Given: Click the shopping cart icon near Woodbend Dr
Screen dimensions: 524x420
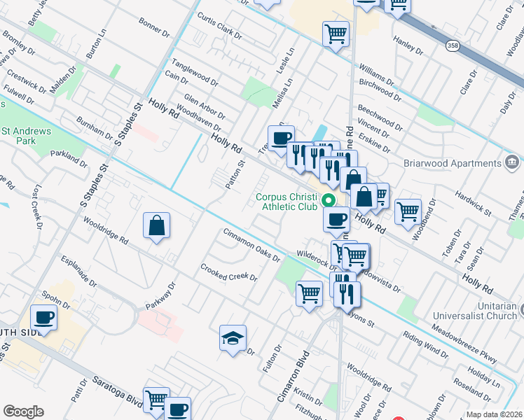Looking at the screenshot, I should (x=408, y=211).
